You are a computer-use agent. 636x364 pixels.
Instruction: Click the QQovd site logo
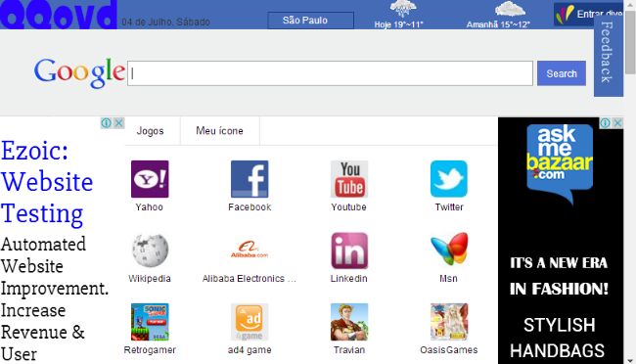[x=59, y=15]
